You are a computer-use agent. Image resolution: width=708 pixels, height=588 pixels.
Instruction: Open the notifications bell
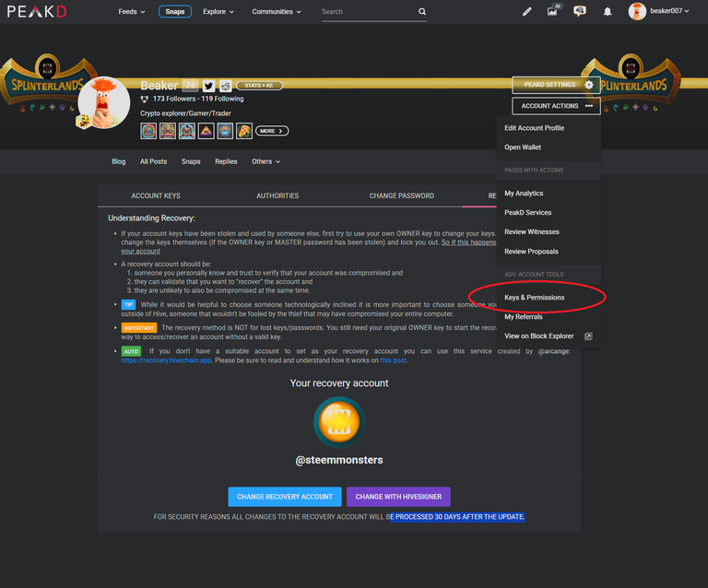[x=608, y=12]
